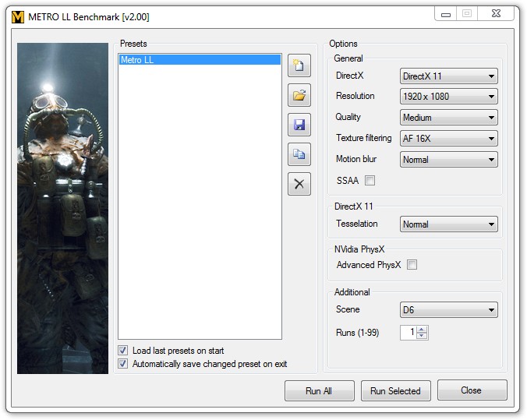The image size is (527, 420).
Task: Increase Runs count with the up arrow
Action: click(x=422, y=330)
